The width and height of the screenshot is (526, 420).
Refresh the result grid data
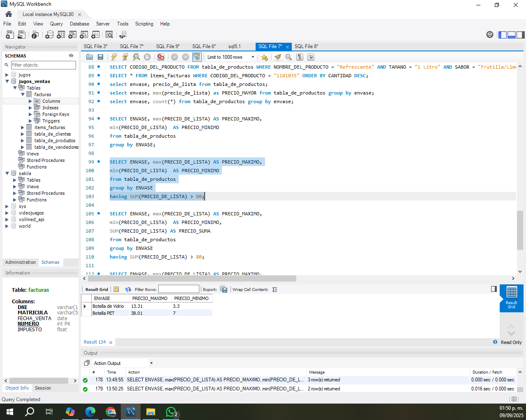[128, 289]
